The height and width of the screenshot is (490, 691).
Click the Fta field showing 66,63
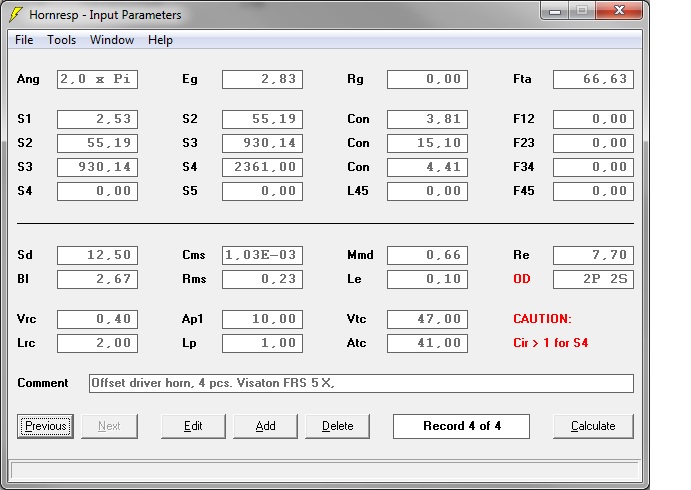coord(593,79)
